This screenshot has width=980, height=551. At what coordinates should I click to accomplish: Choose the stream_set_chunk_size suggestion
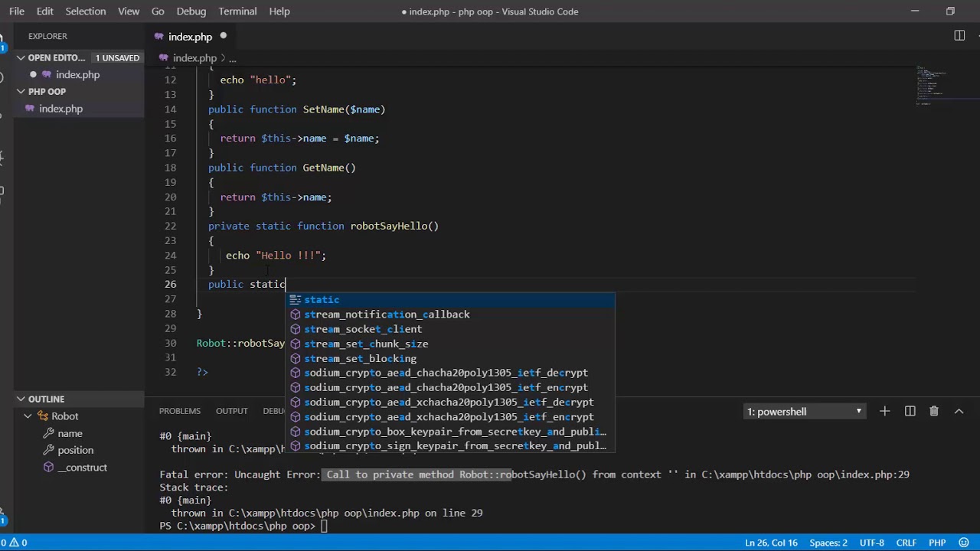tap(451, 344)
